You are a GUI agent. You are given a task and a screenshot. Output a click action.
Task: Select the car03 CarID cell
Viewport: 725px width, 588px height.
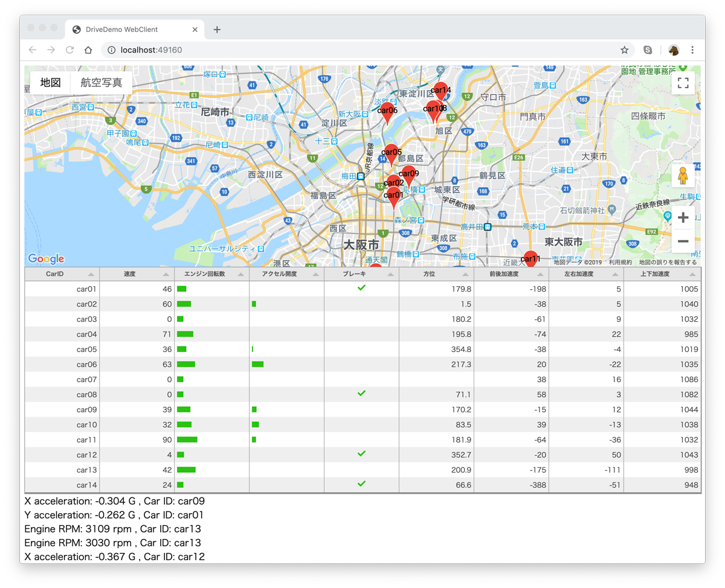click(62, 319)
